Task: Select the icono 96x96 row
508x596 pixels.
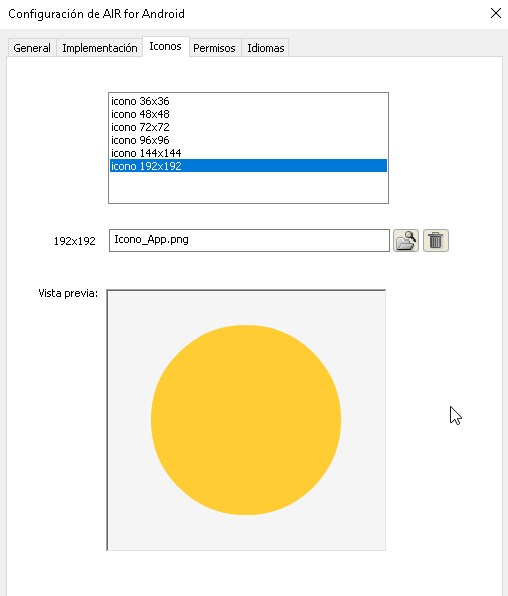Action: pyautogui.click(x=248, y=140)
